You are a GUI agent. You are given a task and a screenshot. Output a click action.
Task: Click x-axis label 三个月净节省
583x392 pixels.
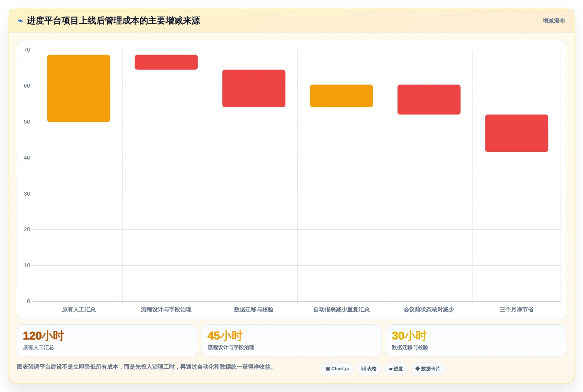tap(516, 310)
